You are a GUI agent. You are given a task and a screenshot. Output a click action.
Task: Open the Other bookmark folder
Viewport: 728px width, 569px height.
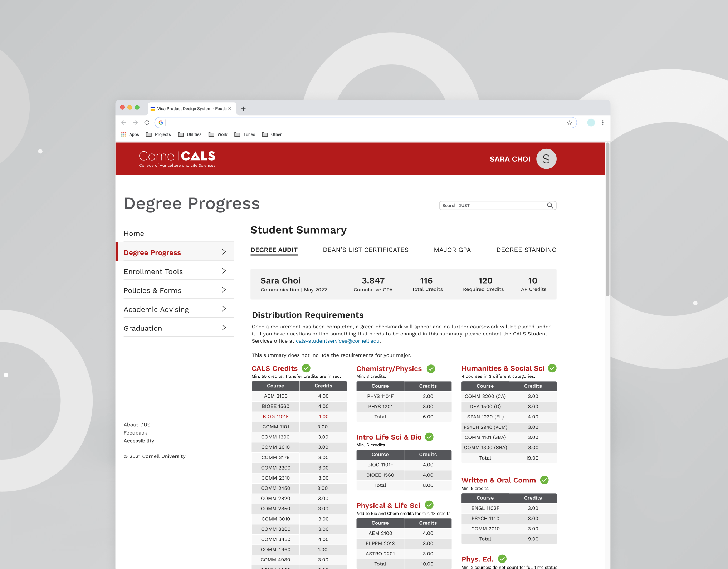272,134
